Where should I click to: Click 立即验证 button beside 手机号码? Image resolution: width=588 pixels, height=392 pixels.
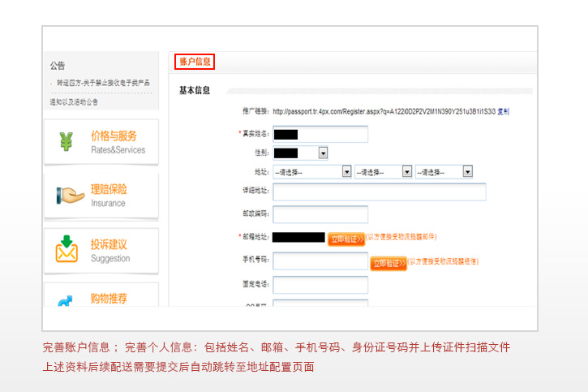[388, 264]
